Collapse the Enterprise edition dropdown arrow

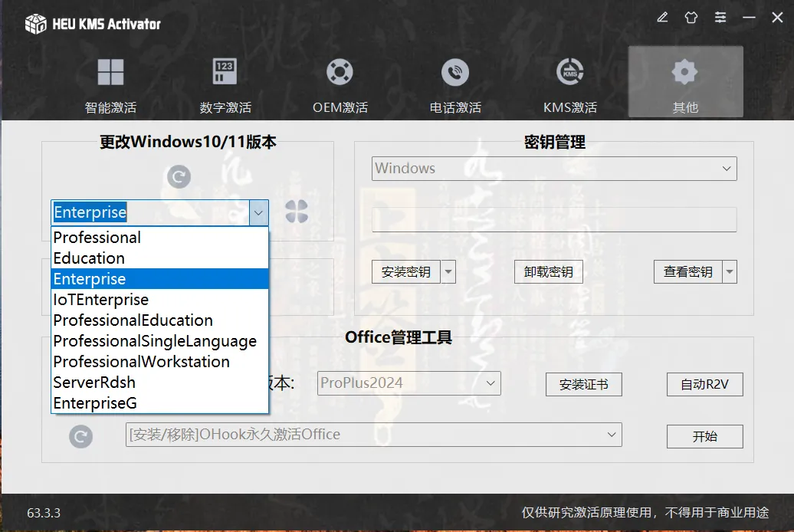258,212
